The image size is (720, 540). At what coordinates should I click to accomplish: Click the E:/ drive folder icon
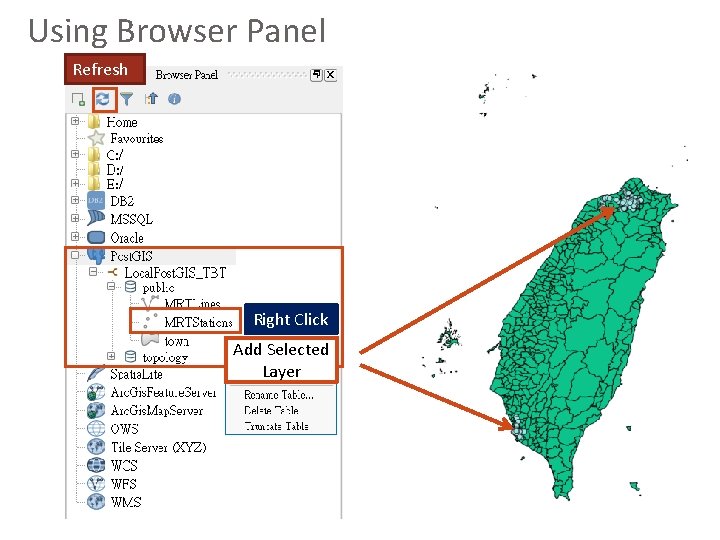94,184
